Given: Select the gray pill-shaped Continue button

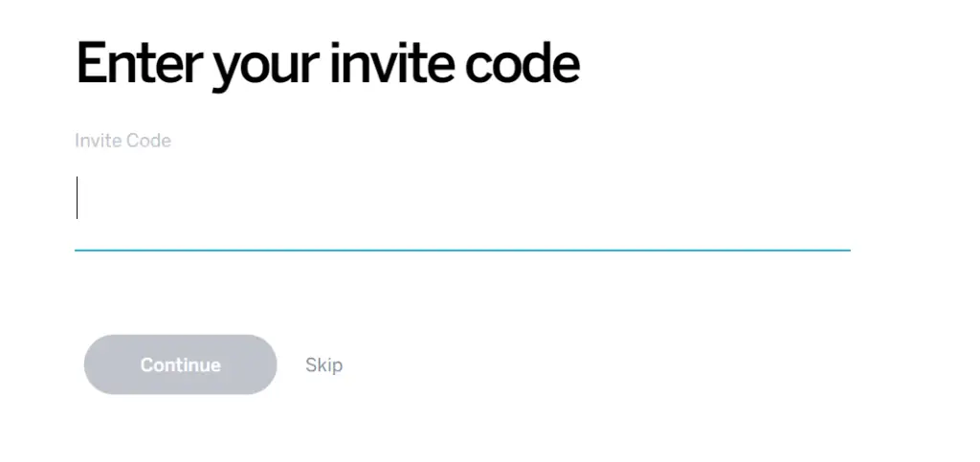Looking at the screenshot, I should coord(181,364).
